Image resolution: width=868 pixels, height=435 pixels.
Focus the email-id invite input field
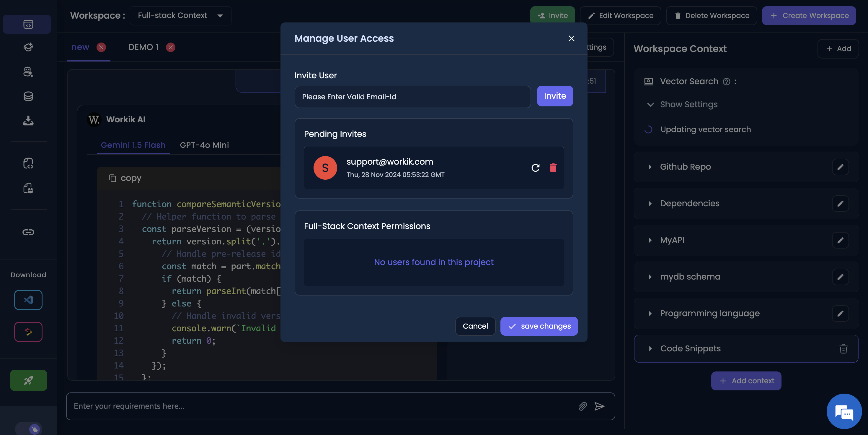[x=412, y=97]
